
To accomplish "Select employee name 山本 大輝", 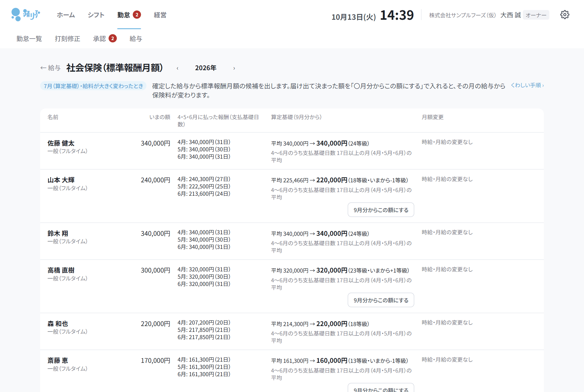I will click(x=61, y=180).
